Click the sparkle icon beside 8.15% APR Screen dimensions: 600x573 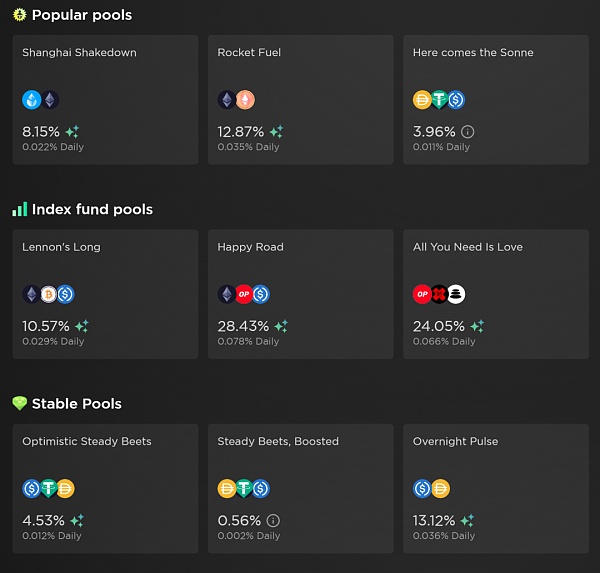pos(72,132)
